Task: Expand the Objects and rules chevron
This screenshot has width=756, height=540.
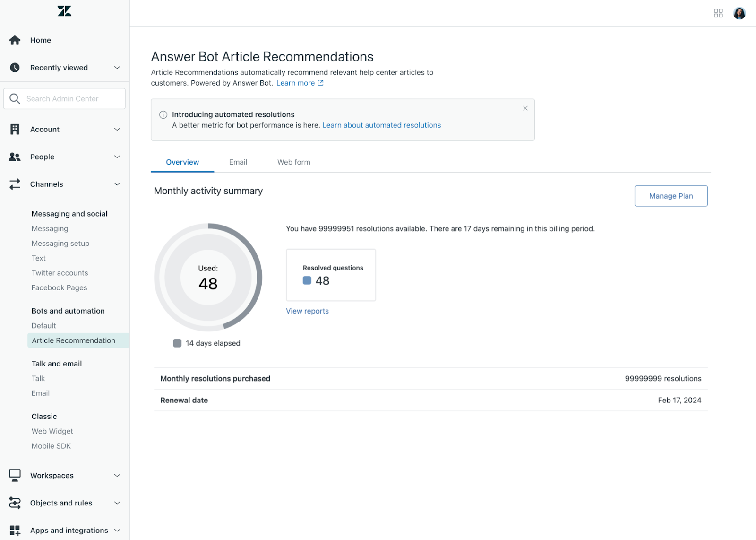Action: click(117, 503)
